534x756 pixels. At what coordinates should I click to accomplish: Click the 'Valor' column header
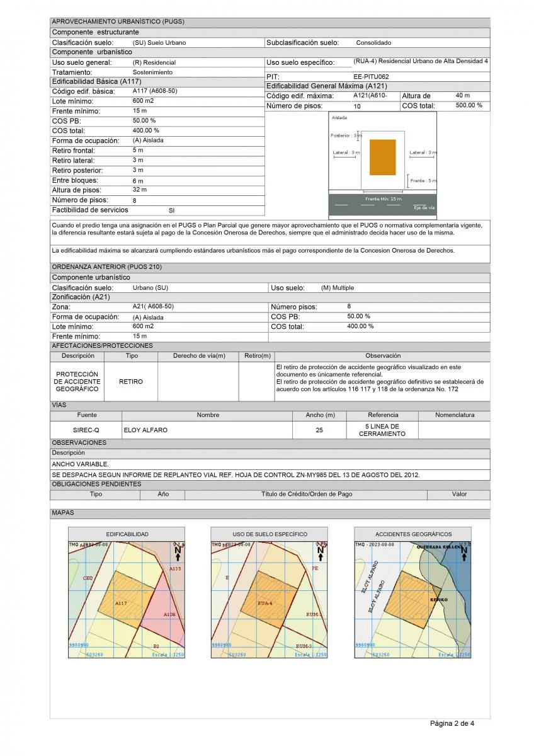click(460, 495)
